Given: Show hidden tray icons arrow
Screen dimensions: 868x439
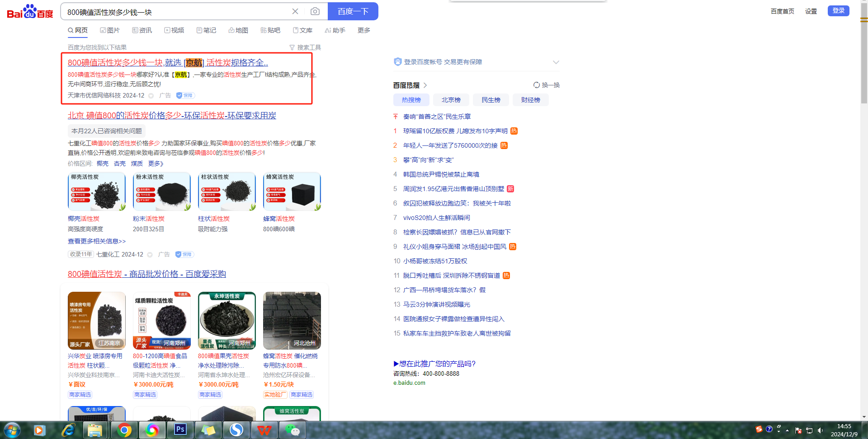Looking at the screenshot, I should (x=788, y=430).
